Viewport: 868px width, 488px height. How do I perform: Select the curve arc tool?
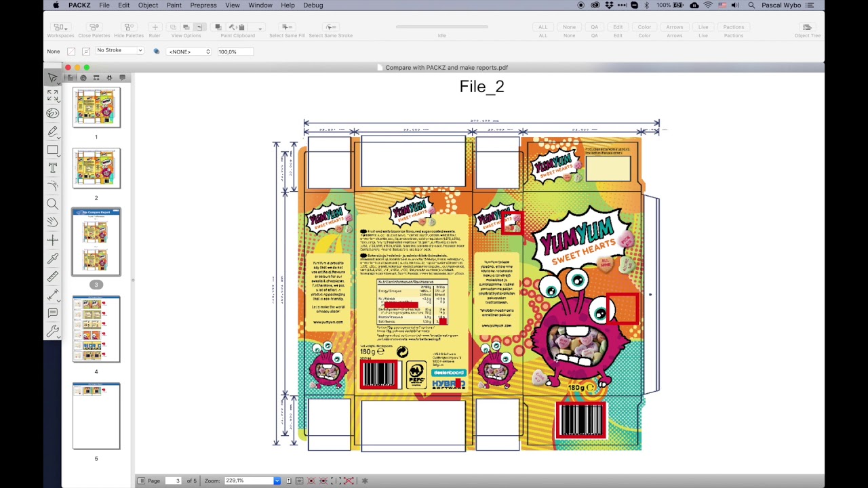(x=53, y=186)
